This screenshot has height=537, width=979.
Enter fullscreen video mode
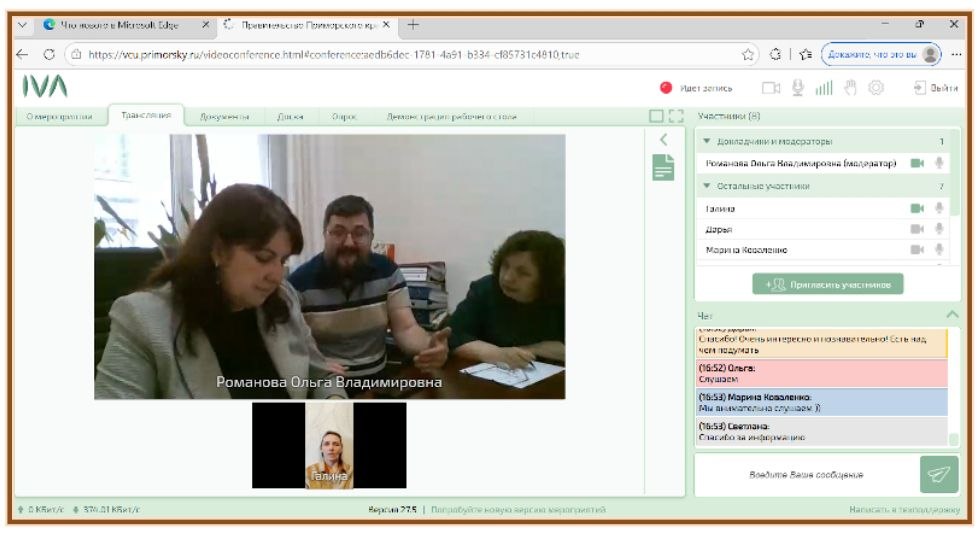675,117
